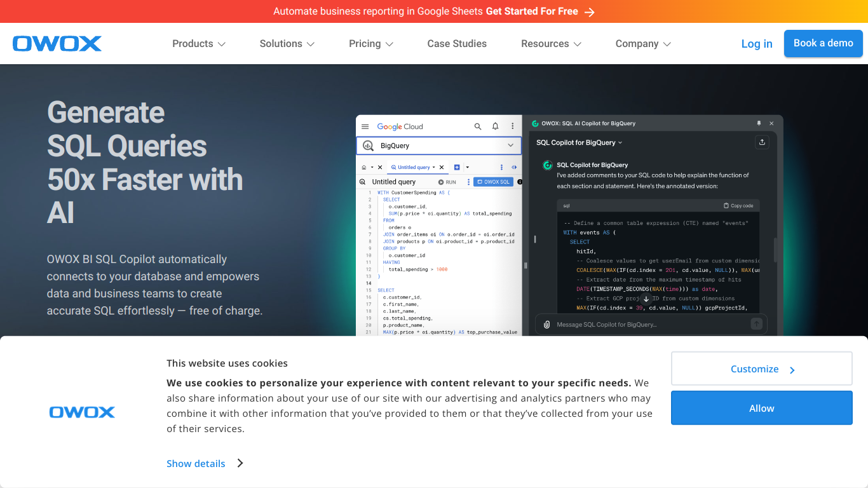Click the OWOX logo in the header
The width and height of the screenshot is (868, 488).
(x=57, y=43)
